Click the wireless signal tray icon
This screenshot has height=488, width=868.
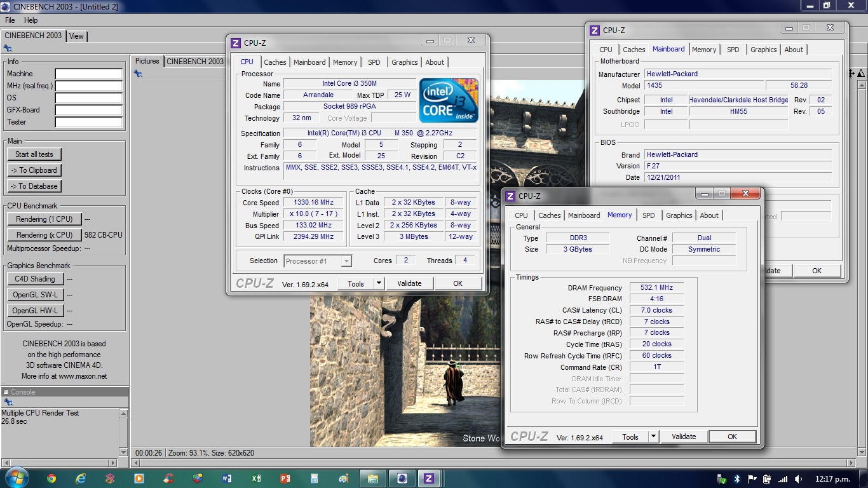[x=783, y=478]
